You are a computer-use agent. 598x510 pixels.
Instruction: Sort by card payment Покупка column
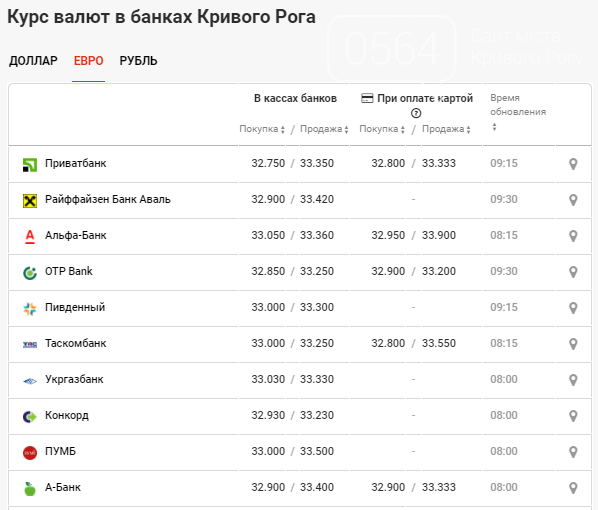click(x=382, y=129)
